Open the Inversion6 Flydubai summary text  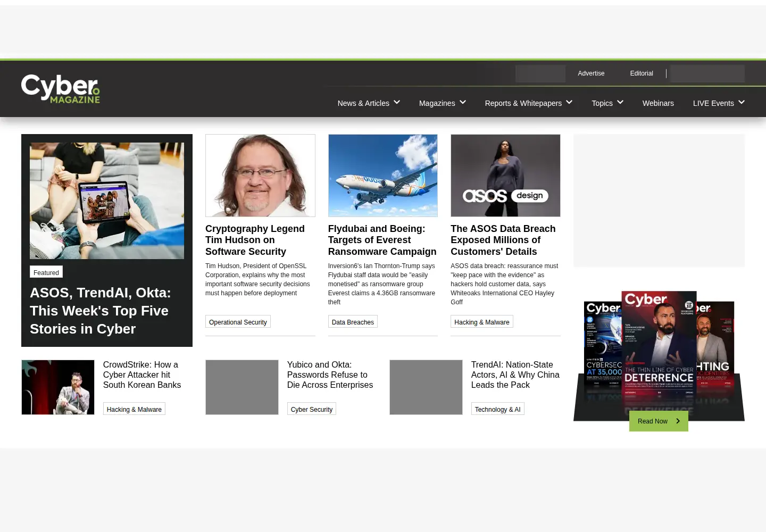381,284
